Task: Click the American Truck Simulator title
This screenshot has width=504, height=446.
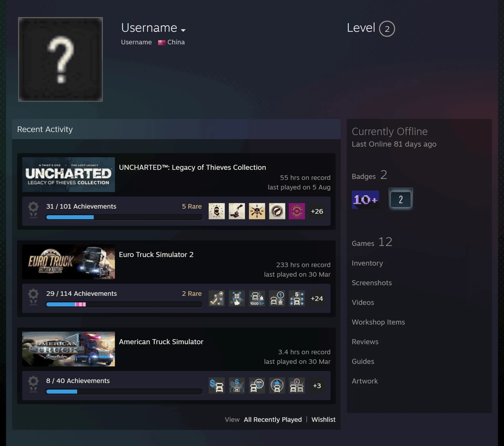Action: 161,342
